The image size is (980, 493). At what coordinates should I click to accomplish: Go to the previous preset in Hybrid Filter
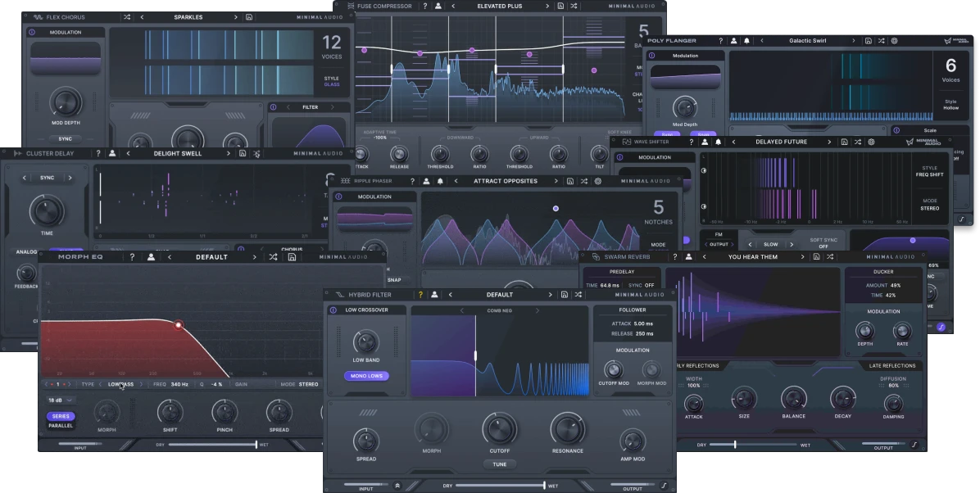[x=450, y=294]
